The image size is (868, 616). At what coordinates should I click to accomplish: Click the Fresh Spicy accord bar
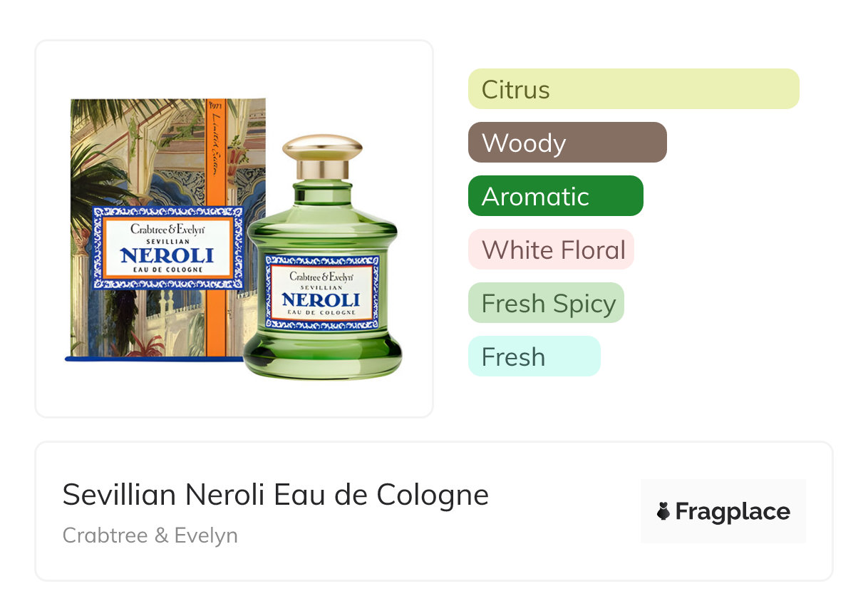pyautogui.click(x=547, y=303)
